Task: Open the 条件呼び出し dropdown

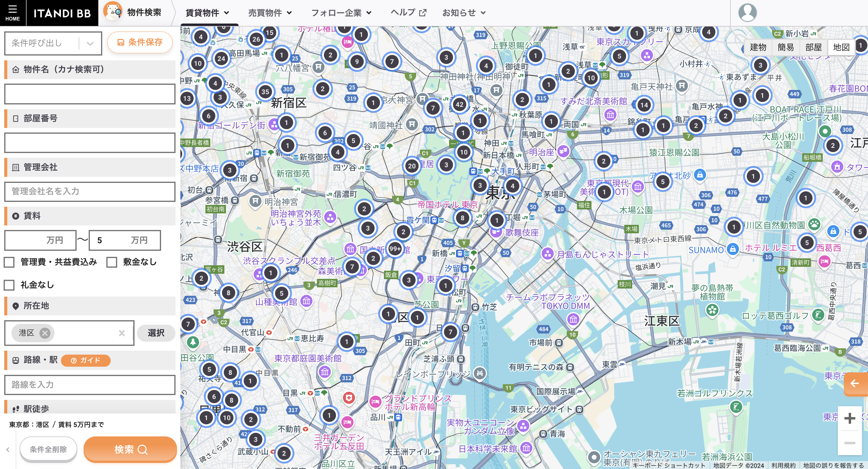Action: [53, 43]
